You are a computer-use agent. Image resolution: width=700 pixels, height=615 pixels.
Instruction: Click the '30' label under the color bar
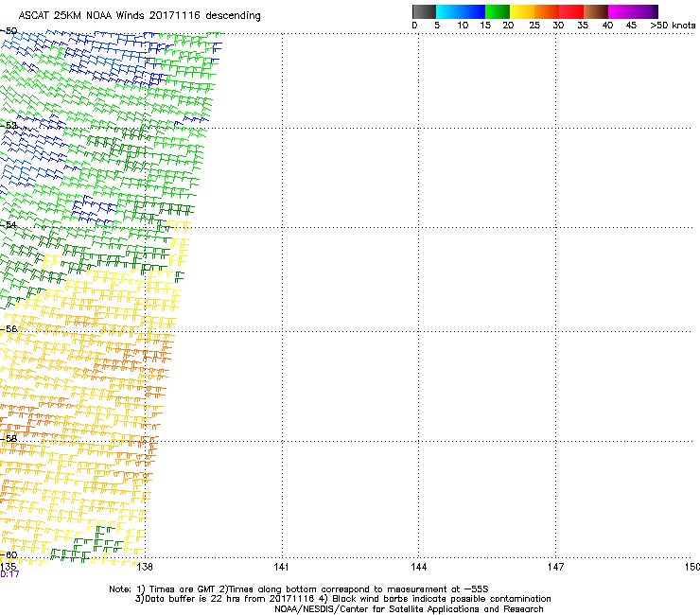coord(558,26)
